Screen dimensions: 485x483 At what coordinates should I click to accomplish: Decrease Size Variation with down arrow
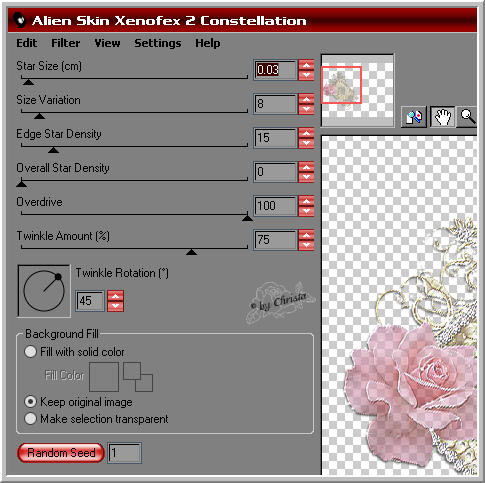(x=306, y=109)
